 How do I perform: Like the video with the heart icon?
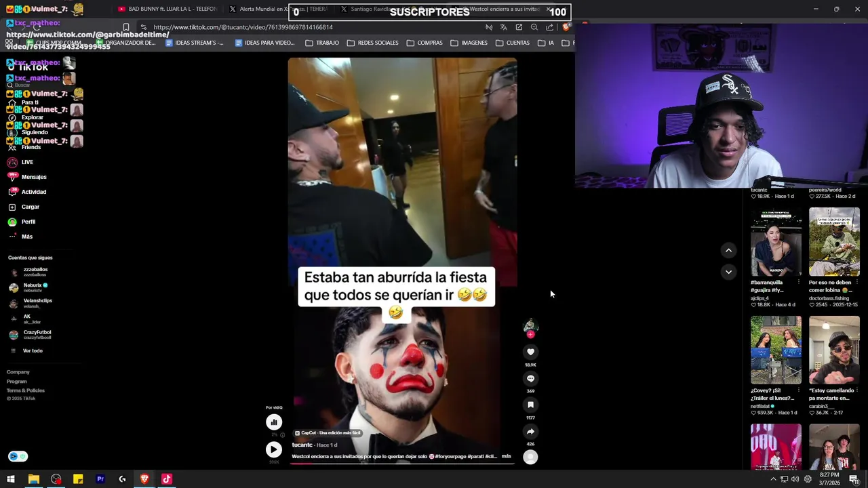[x=530, y=352]
